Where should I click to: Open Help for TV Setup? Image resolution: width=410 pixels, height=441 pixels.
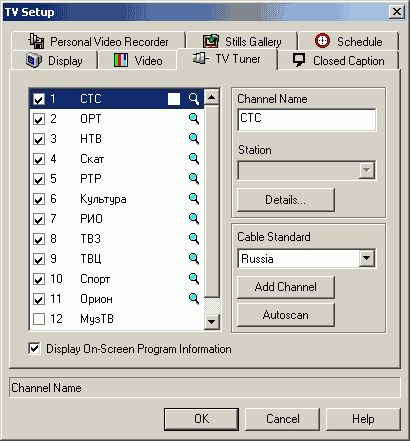363,419
